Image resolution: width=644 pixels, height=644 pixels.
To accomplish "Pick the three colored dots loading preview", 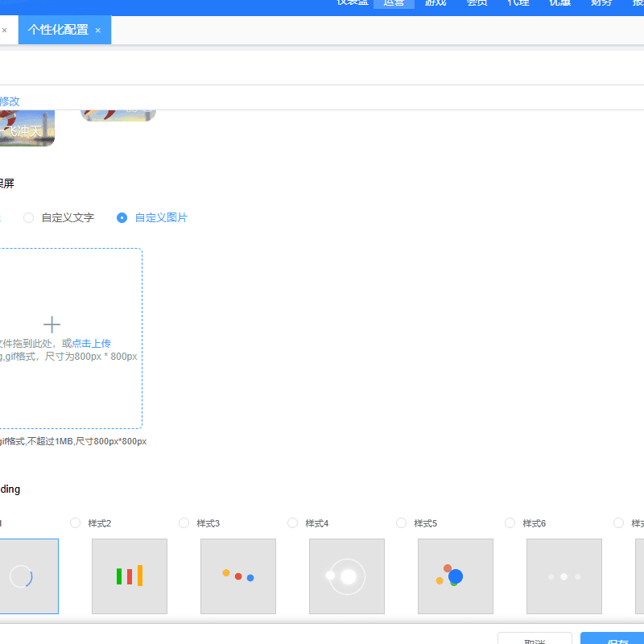I will coord(237,576).
